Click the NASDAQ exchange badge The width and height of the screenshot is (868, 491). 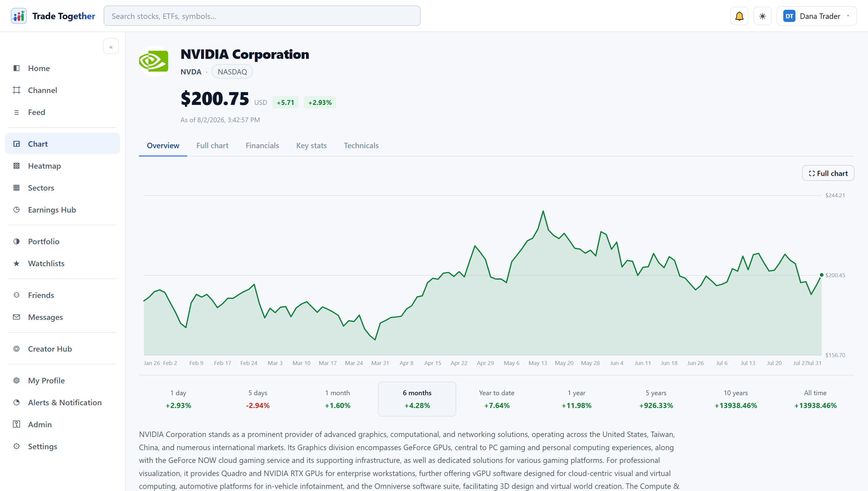[232, 72]
